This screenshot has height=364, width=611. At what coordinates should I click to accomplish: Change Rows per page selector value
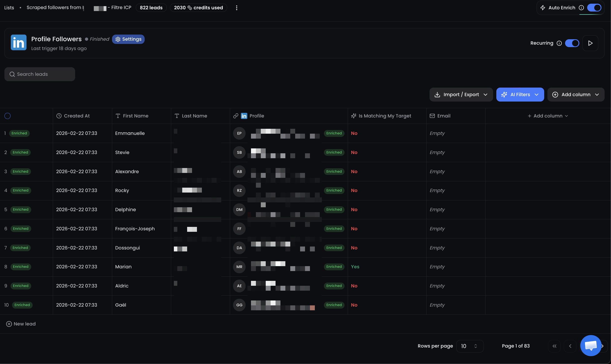tap(470, 346)
